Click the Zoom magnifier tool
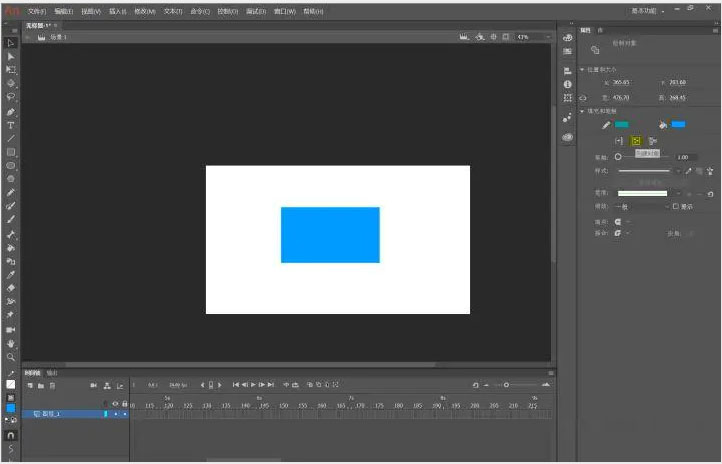 pyautogui.click(x=11, y=356)
